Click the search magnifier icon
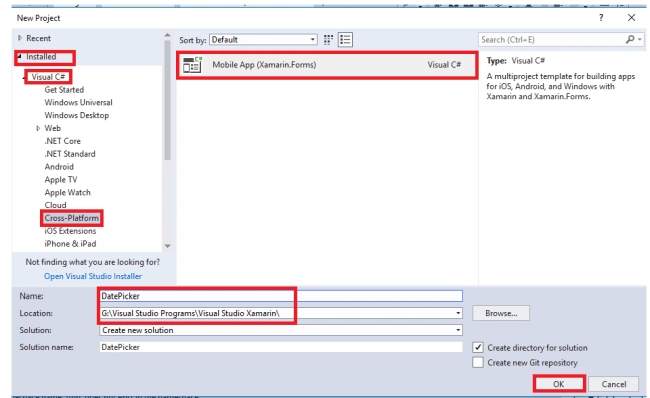Screen dimensions: 650x398 pos(630,39)
